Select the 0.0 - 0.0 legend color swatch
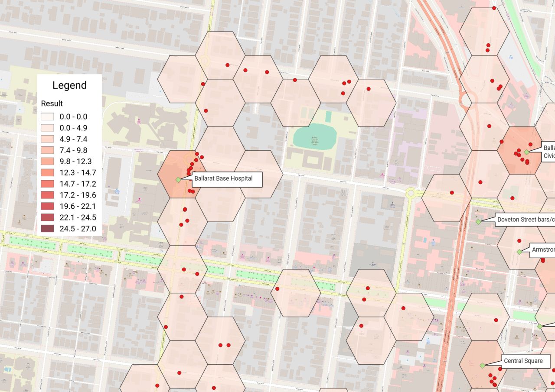This screenshot has width=555, height=392. click(47, 117)
